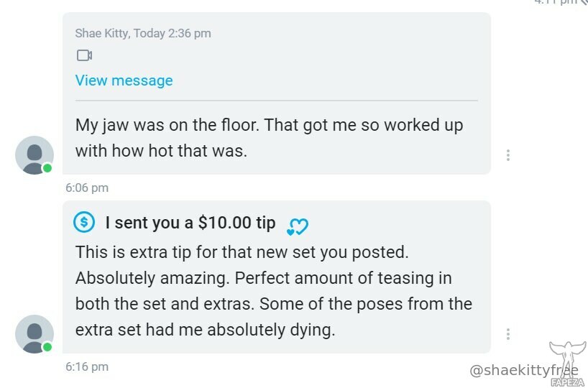Click the 'My jaw was on the floor' message text
This screenshot has height=388, width=588.
(x=269, y=137)
